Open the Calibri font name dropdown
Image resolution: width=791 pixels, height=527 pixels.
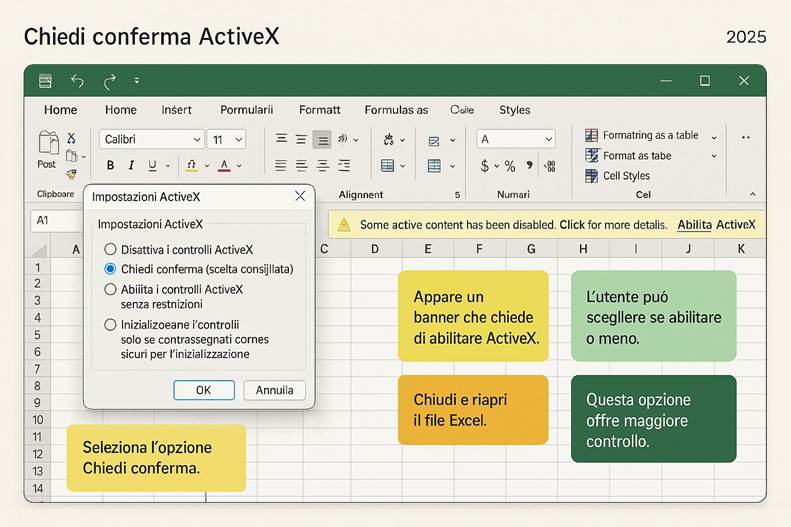(x=151, y=139)
